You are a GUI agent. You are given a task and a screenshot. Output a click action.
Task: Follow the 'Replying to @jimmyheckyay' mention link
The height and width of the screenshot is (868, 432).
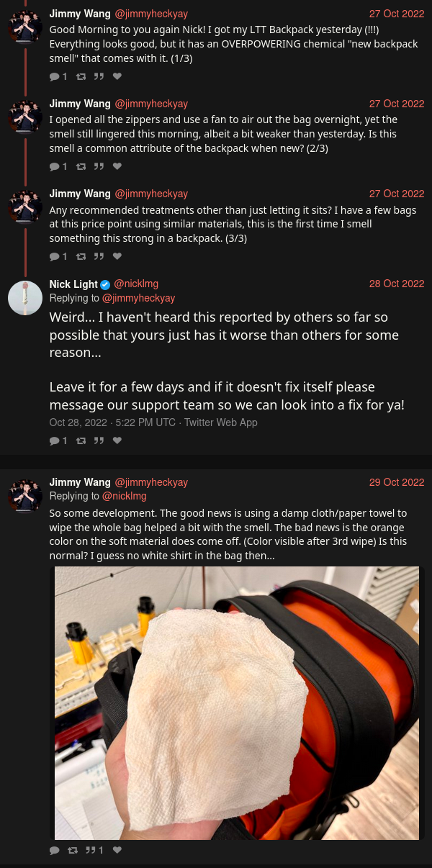click(138, 298)
